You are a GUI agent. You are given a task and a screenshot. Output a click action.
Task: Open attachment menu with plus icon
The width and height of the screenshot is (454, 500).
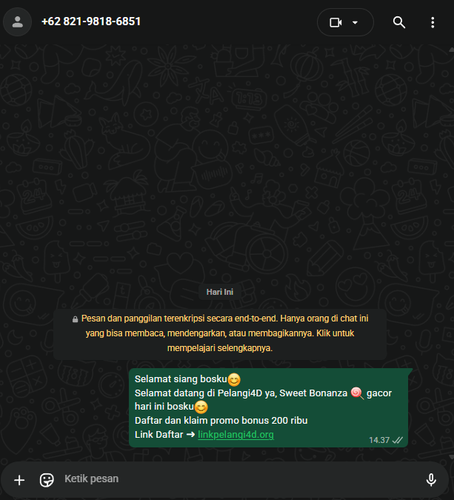click(x=19, y=480)
